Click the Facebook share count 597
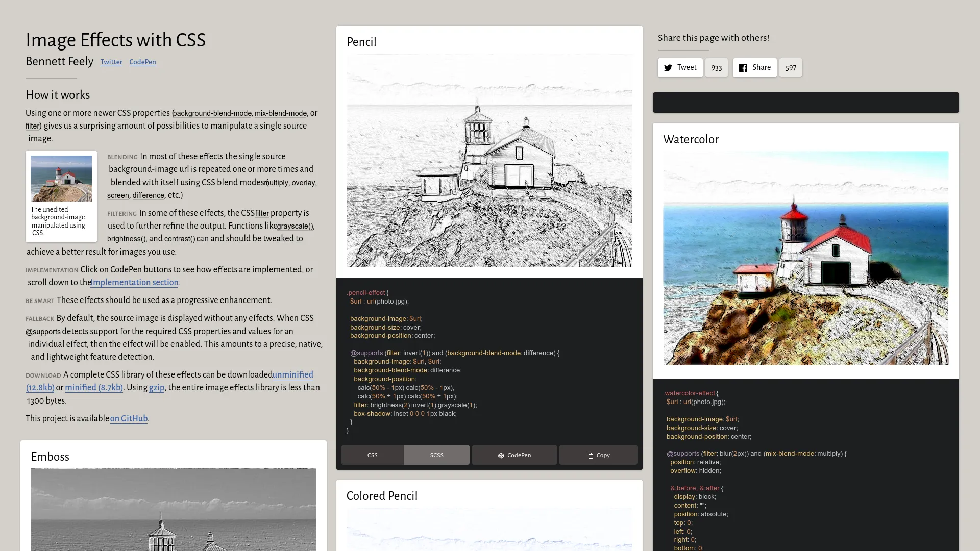The height and width of the screenshot is (551, 980). pos(791,67)
